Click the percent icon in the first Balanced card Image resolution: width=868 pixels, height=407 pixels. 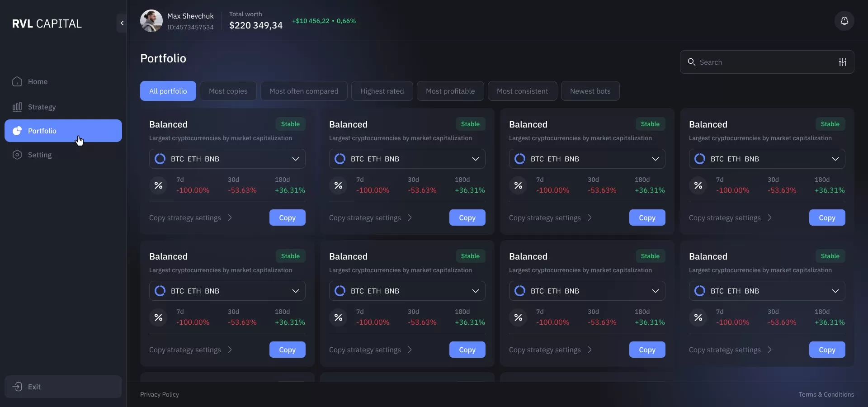(x=158, y=185)
